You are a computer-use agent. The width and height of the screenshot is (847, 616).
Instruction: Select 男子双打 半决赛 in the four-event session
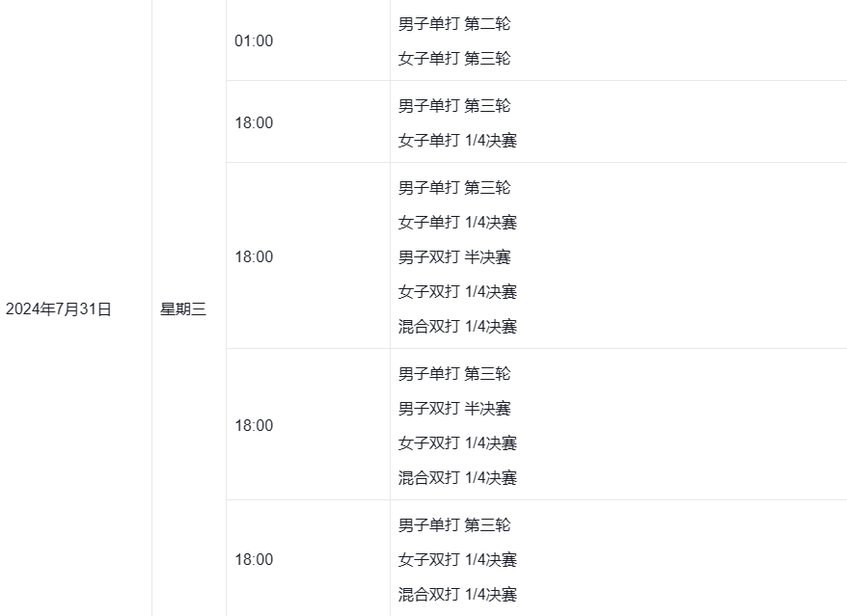pos(454,408)
